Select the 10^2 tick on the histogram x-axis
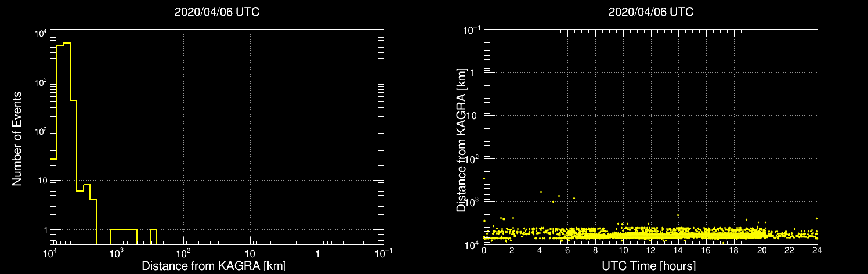The height and width of the screenshot is (274, 868). (x=183, y=253)
